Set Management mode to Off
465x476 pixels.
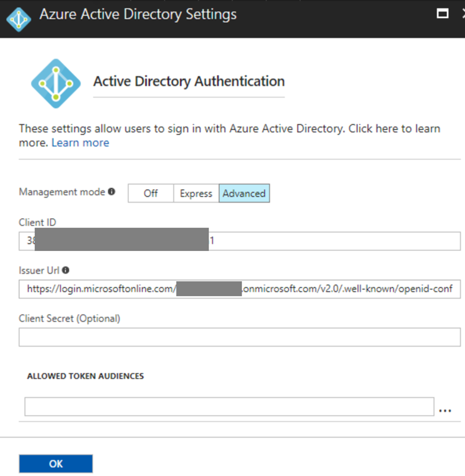pyautogui.click(x=150, y=193)
